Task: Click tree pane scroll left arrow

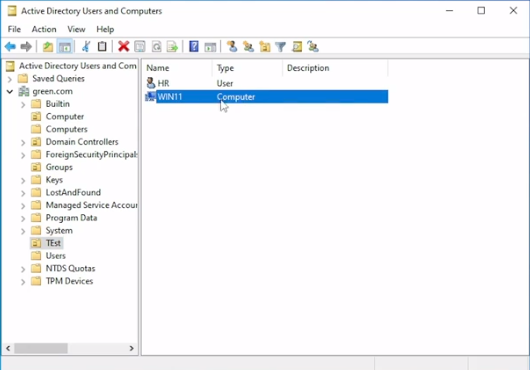Action: tap(8, 348)
